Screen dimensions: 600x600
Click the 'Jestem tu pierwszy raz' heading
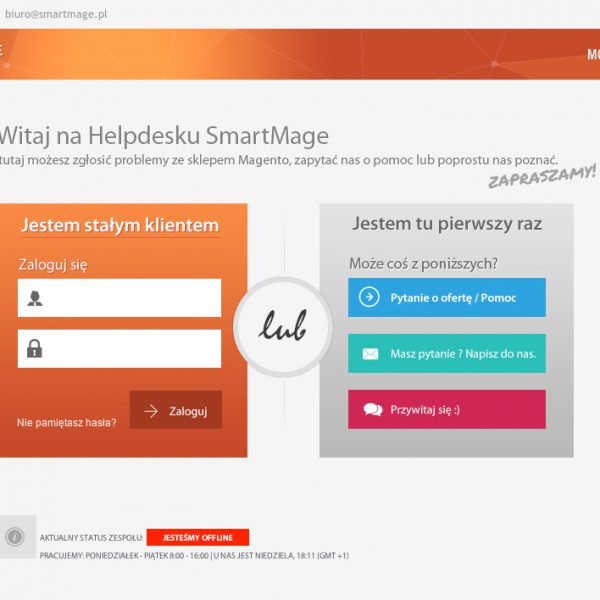pyautogui.click(x=447, y=224)
